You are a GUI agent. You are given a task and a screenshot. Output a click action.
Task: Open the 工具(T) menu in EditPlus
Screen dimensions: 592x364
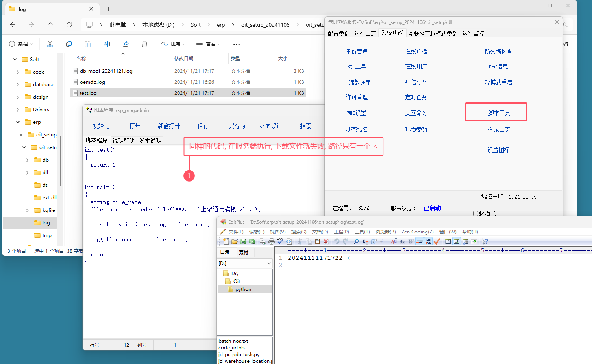(362, 232)
